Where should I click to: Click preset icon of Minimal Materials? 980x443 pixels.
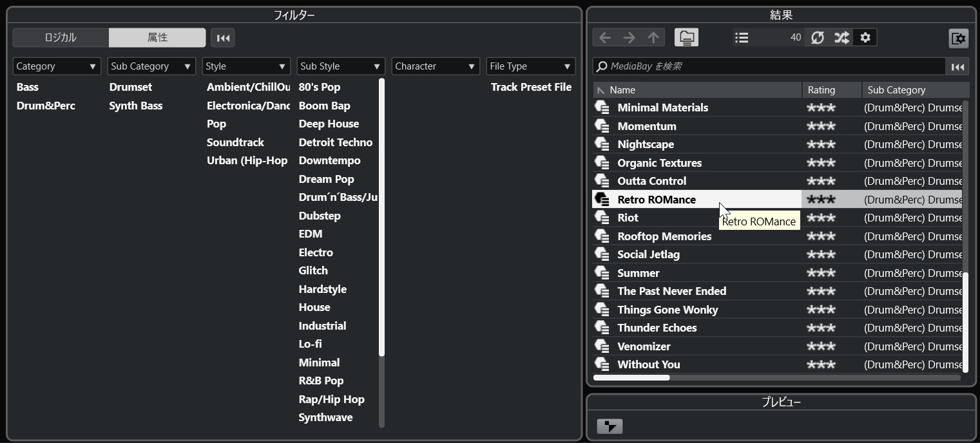(x=602, y=108)
